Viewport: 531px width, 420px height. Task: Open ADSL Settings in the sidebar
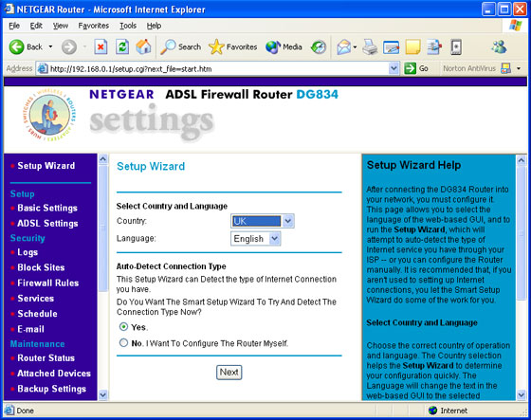tap(47, 224)
